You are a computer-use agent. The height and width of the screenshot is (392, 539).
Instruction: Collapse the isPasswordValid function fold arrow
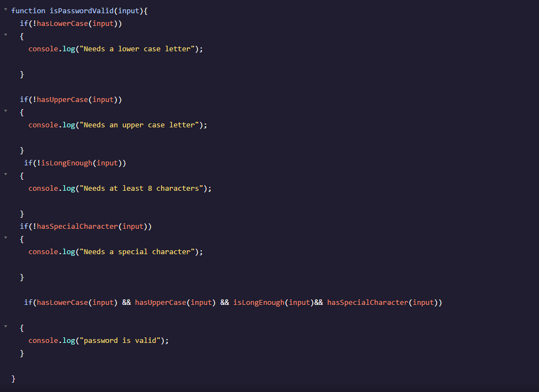(6, 9)
